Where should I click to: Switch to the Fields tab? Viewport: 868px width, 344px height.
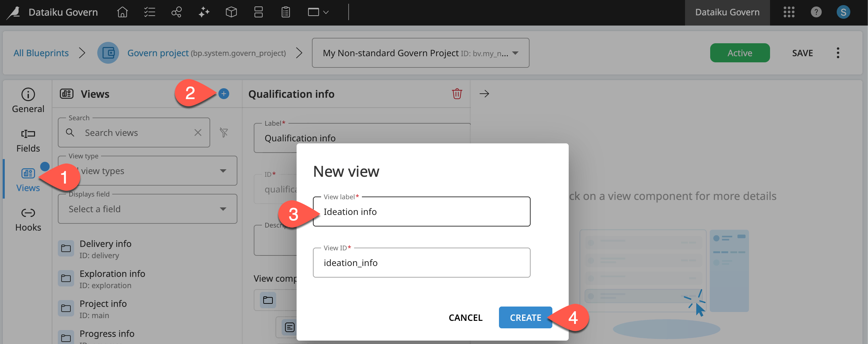pos(28,140)
